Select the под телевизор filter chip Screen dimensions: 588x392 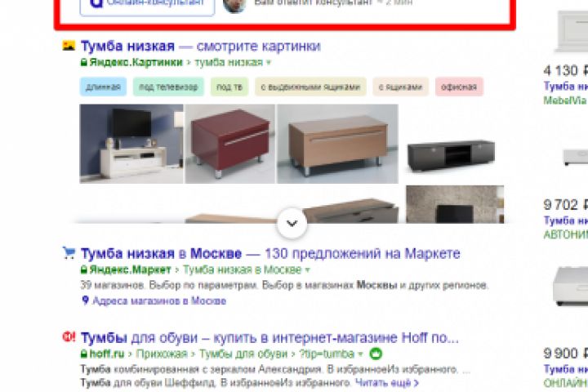tap(168, 87)
